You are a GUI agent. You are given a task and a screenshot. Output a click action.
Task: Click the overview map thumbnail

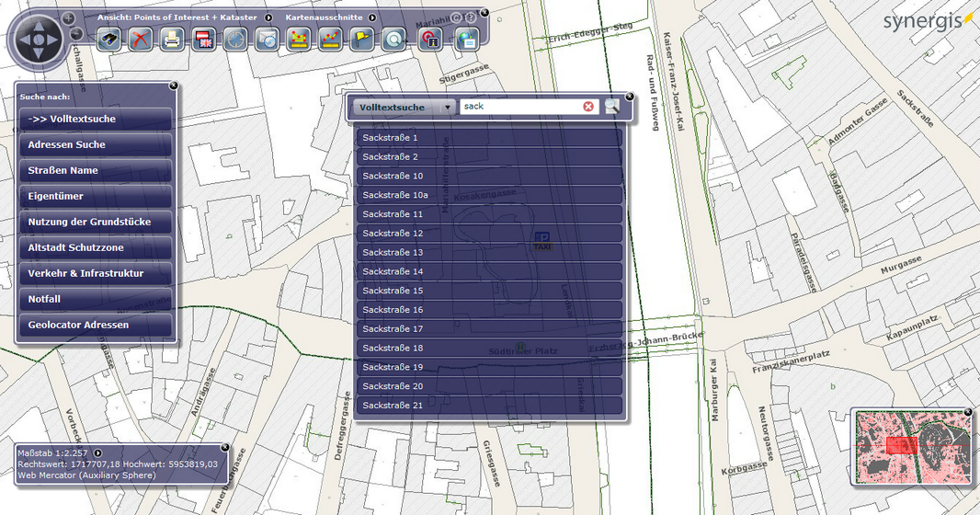click(x=911, y=445)
